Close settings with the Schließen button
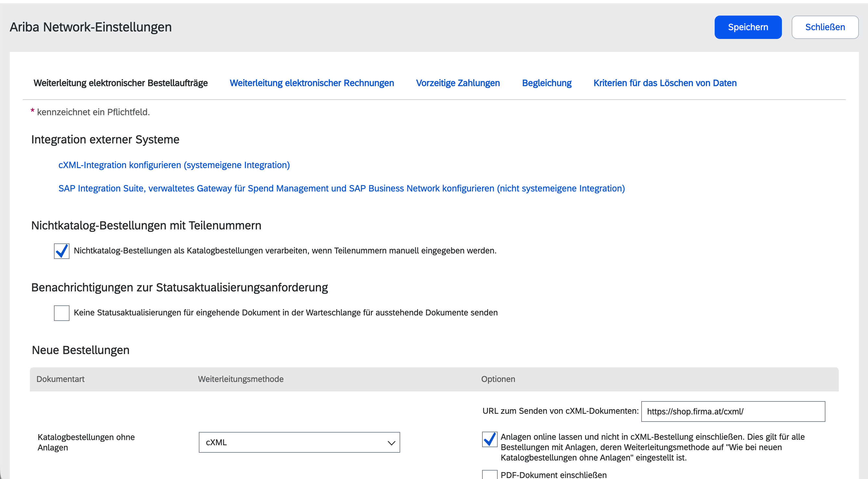This screenshot has height=479, width=868. click(825, 27)
